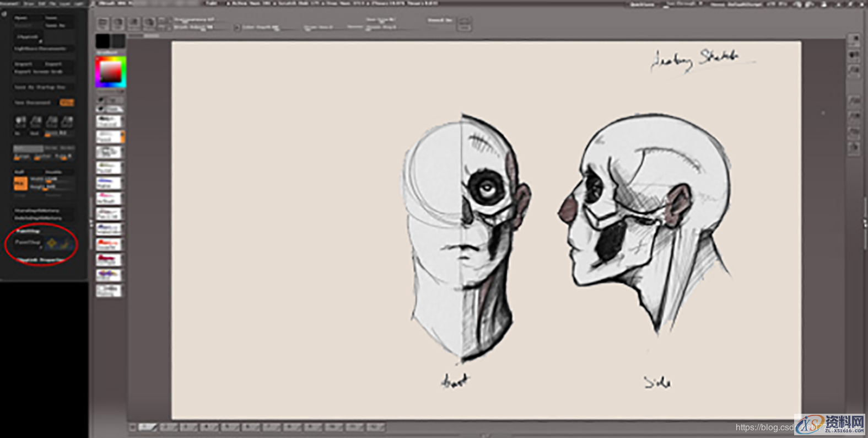Viewport: 868px width, 438px height.
Task: Click the Zoom document icon
Action: click(x=36, y=121)
